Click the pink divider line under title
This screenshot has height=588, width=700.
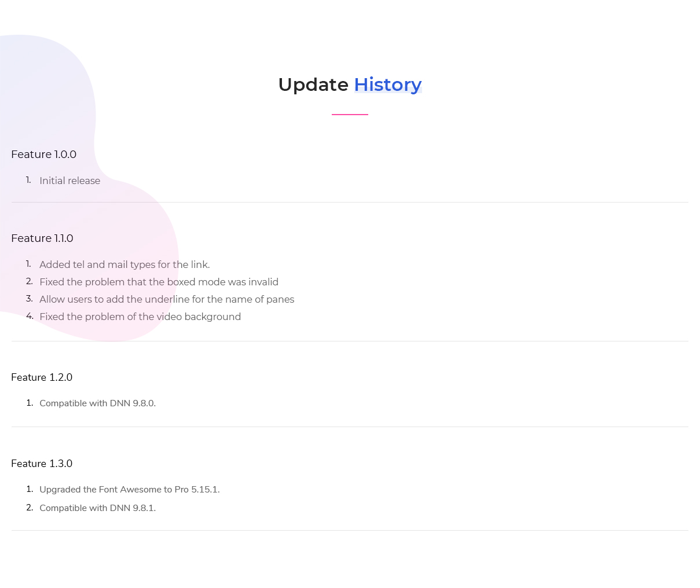[x=350, y=115]
